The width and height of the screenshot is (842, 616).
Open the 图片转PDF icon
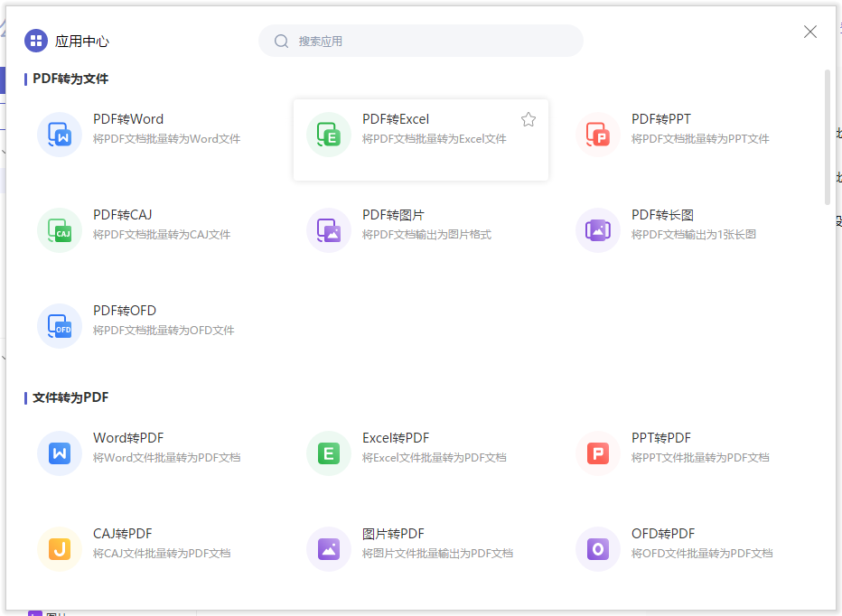(329, 549)
